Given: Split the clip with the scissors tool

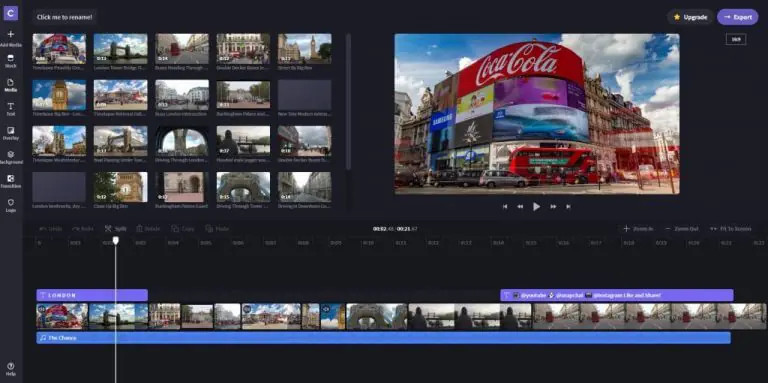Looking at the screenshot, I should pyautogui.click(x=116, y=229).
